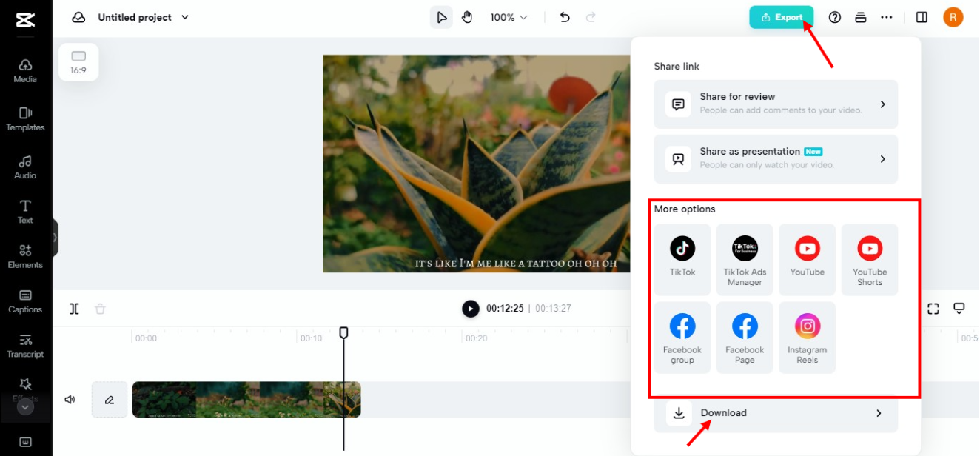Activate the hand pan tool

coord(467,17)
